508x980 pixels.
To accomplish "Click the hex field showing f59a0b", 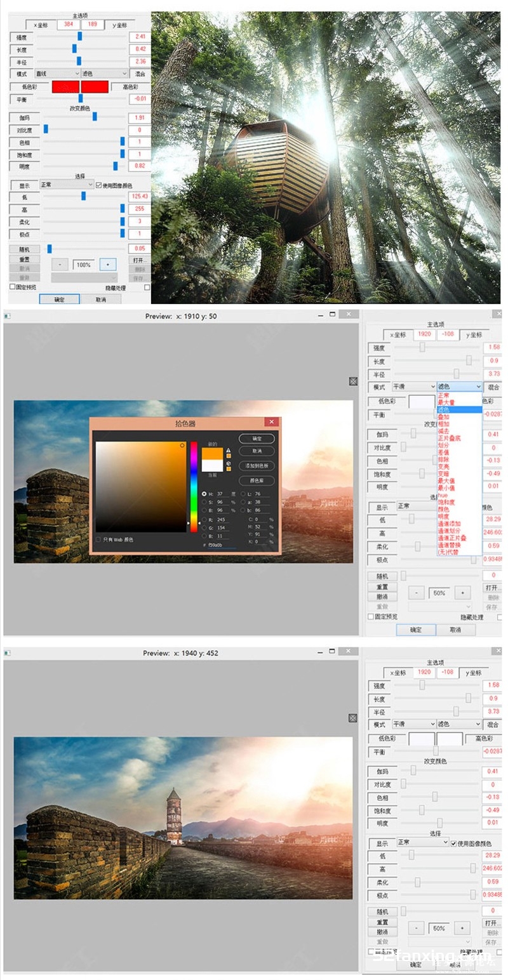I will pos(222,545).
